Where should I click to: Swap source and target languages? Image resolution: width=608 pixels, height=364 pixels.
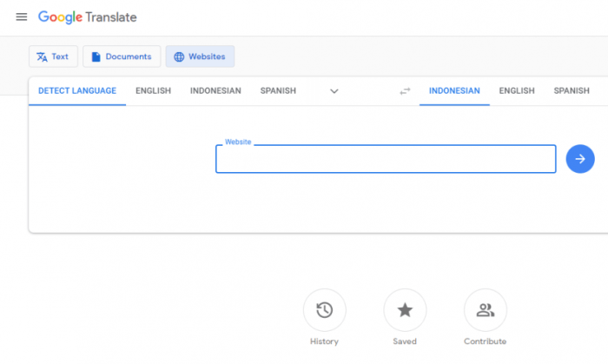pyautogui.click(x=405, y=91)
